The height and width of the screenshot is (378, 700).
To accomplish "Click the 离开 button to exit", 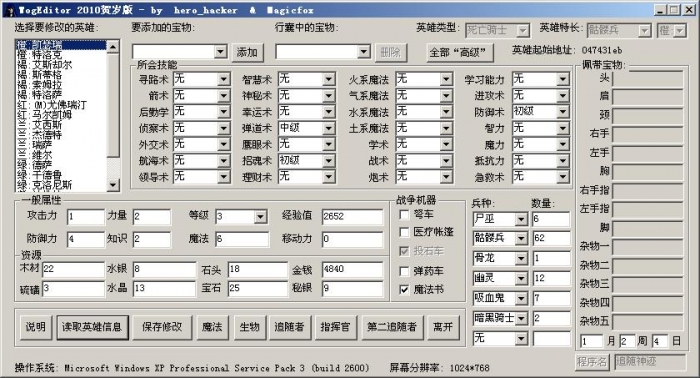I will click(443, 327).
